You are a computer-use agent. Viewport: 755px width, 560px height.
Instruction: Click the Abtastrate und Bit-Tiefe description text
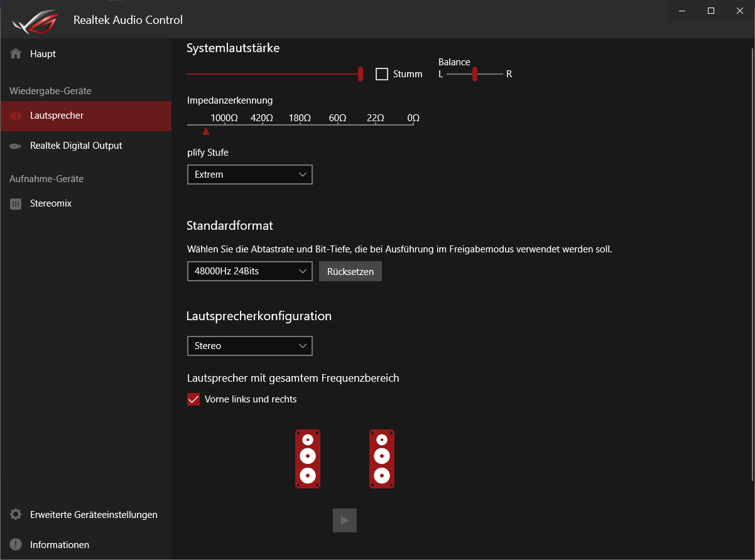click(x=399, y=249)
